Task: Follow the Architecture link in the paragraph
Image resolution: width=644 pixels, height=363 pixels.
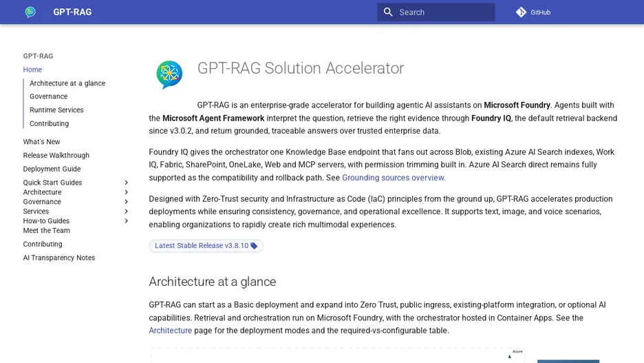Action: (x=170, y=331)
